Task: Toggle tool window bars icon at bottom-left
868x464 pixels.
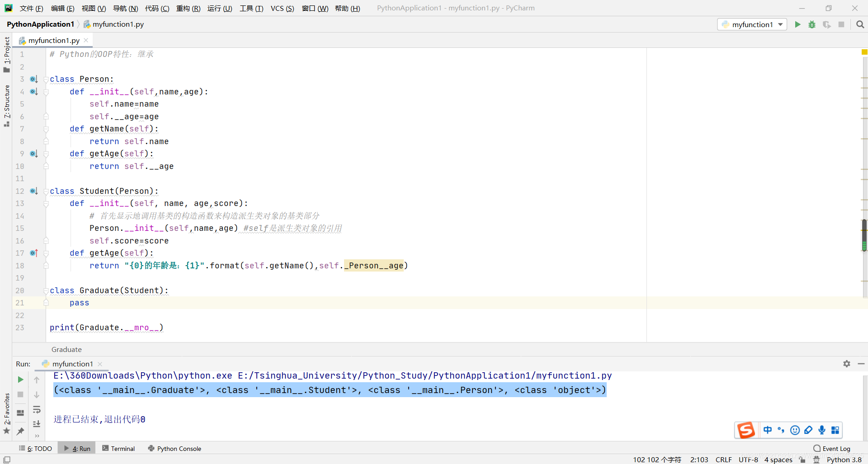Action: tap(7, 459)
